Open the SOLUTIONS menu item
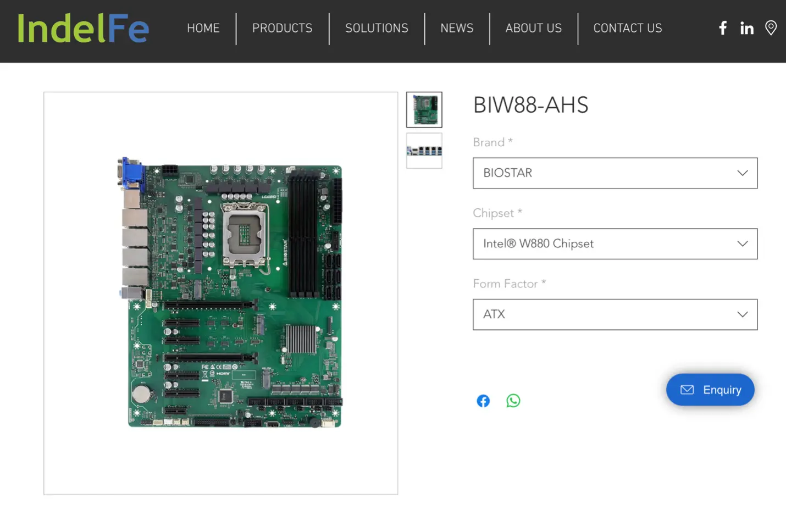Image resolution: width=786 pixels, height=532 pixels. 377,28
